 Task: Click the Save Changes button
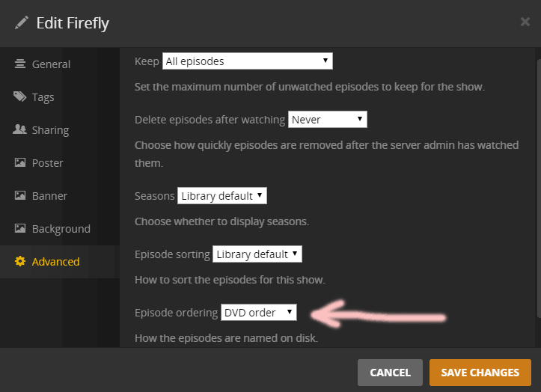[480, 372]
